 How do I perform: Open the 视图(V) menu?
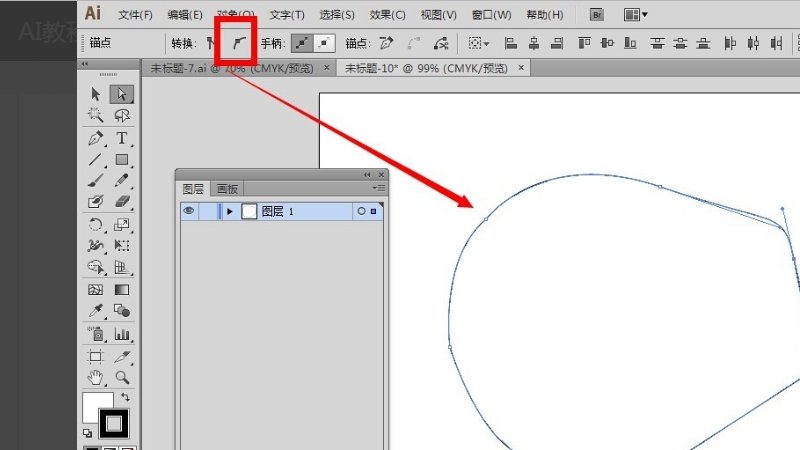pyautogui.click(x=438, y=15)
